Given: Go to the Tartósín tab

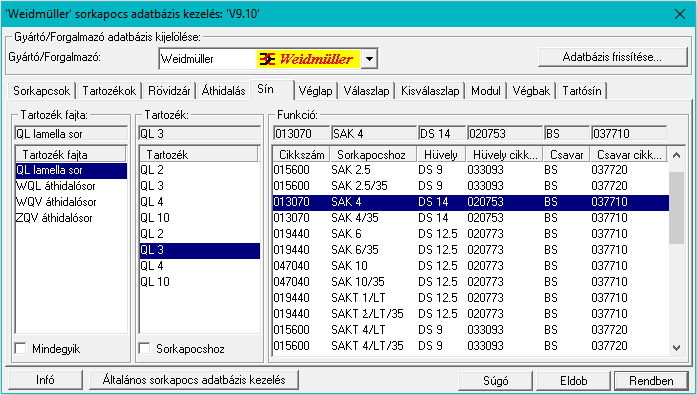Looking at the screenshot, I should pyautogui.click(x=581, y=91).
